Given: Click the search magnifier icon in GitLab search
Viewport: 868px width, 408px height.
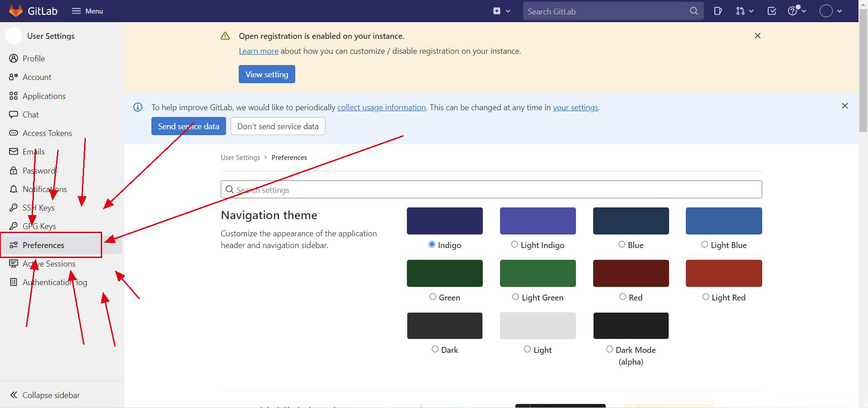Looking at the screenshot, I should pyautogui.click(x=693, y=11).
